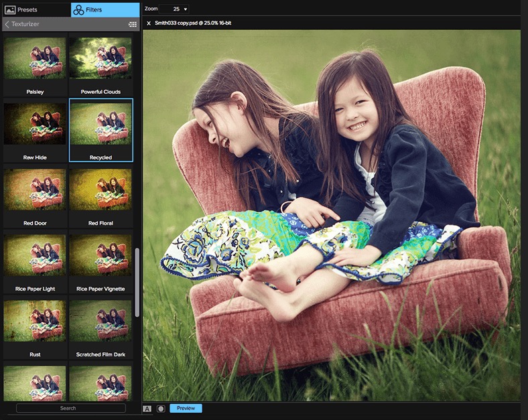Select the Recycled texture thumbnail

tap(101, 124)
